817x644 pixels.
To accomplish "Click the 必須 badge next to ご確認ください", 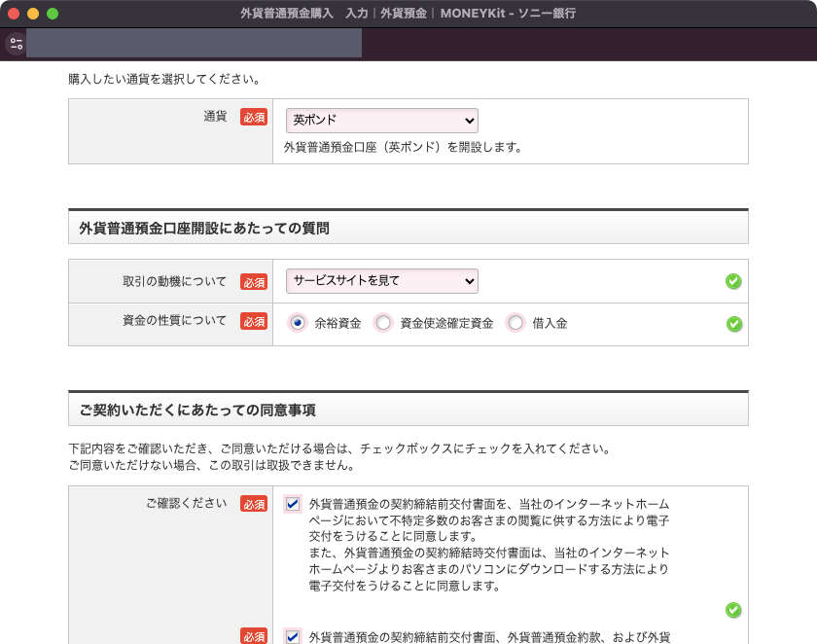I will [x=254, y=504].
